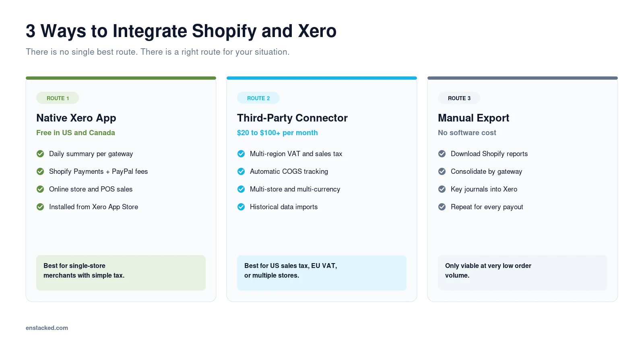This screenshot has height=342, width=644.
Task: Click the check icon next to Consolidate by gateway
Action: pos(442,171)
